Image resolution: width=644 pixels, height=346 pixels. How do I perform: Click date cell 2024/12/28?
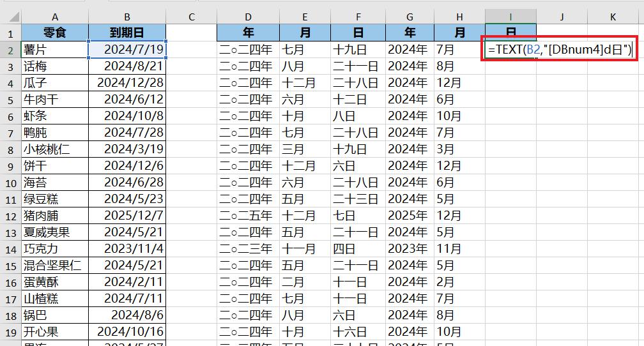point(127,83)
